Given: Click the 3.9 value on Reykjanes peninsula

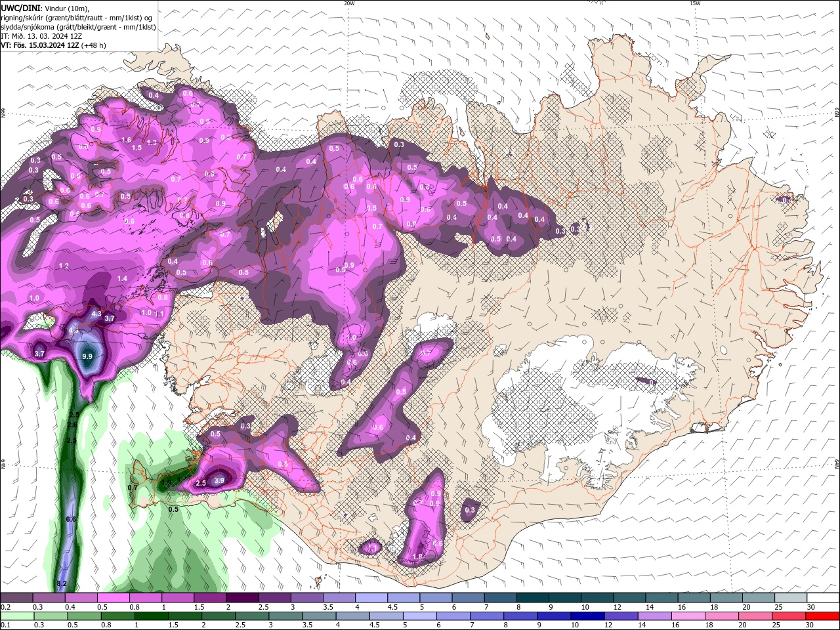Looking at the screenshot, I should tap(220, 480).
